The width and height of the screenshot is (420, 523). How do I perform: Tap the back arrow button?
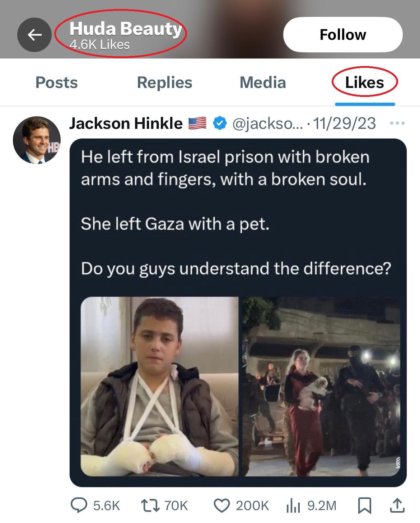[34, 35]
